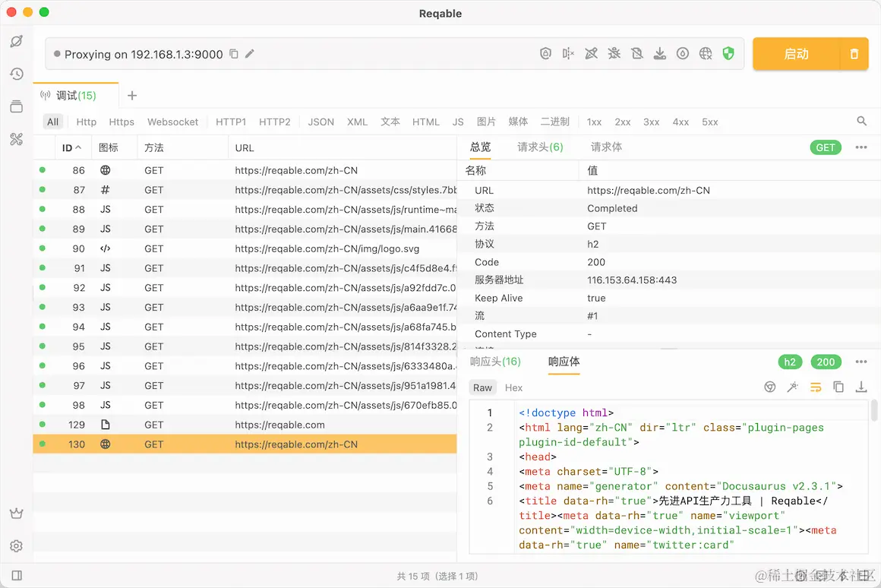The image size is (881, 588).
Task: Open the SSL certificate lock-shield icon
Action: (545, 53)
